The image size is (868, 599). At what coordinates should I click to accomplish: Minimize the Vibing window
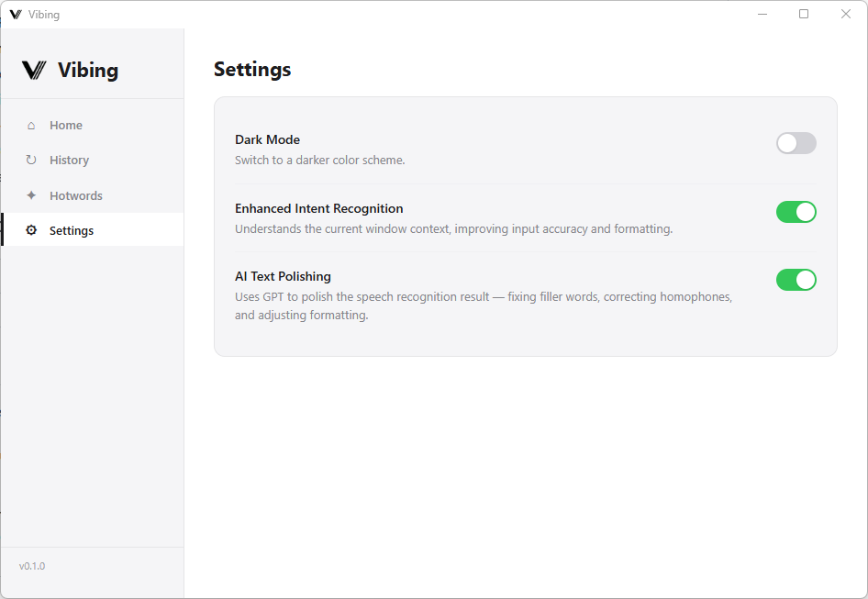pos(762,14)
